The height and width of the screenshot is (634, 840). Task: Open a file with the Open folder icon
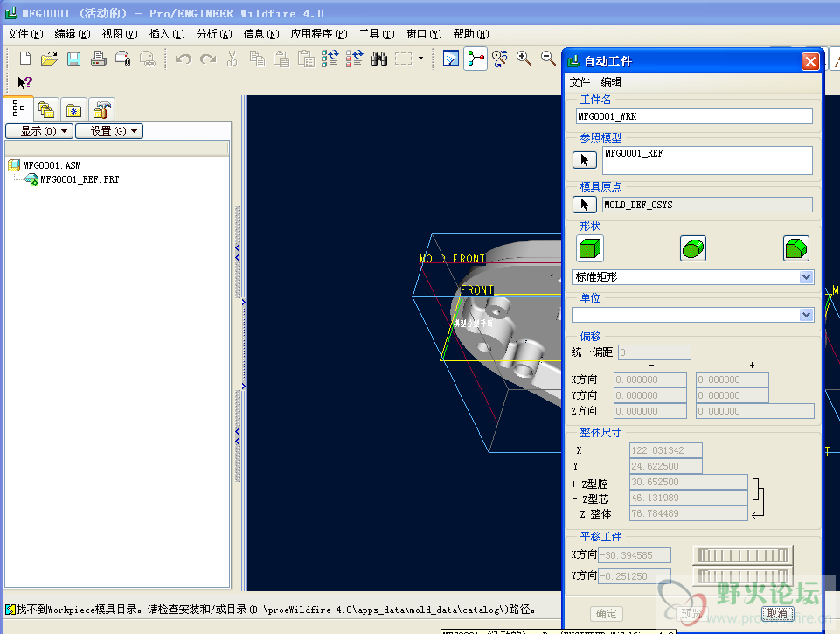49,59
